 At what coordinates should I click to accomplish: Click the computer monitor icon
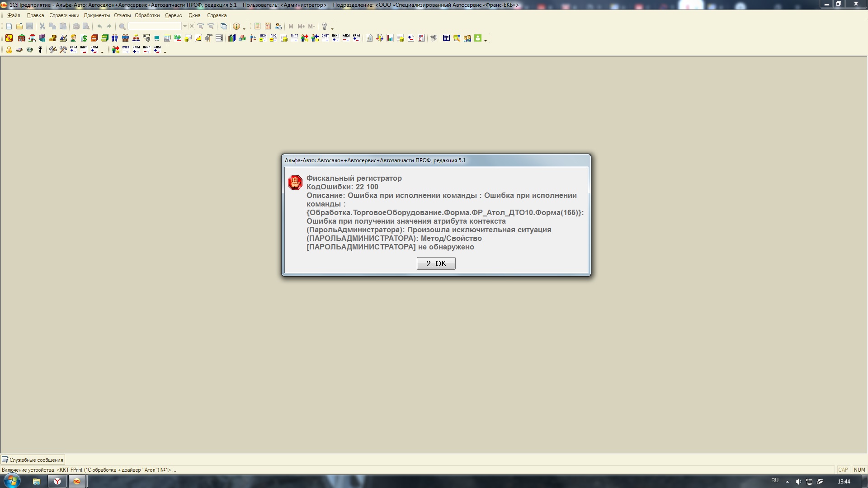point(157,38)
